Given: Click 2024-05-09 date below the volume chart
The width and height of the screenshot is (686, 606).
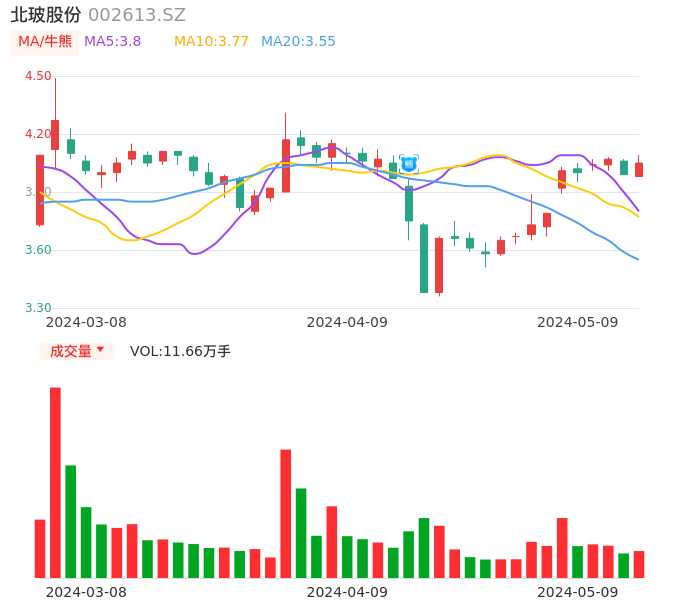Looking at the screenshot, I should pos(578,592).
